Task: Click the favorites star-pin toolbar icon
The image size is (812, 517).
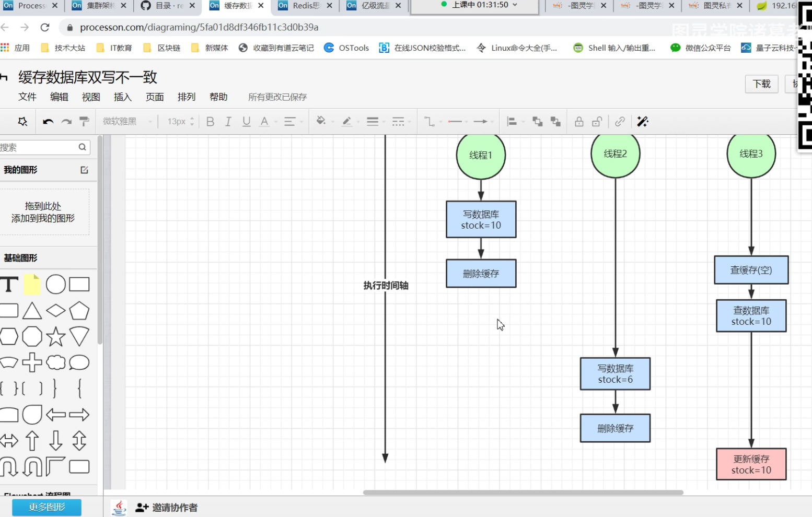Action: [22, 122]
